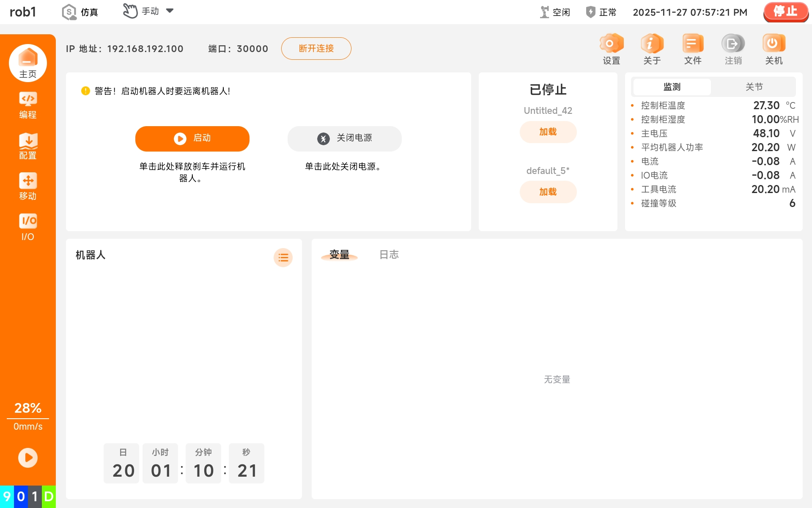
Task: Open the 配置 configuration sidebar icon
Action: [28, 146]
